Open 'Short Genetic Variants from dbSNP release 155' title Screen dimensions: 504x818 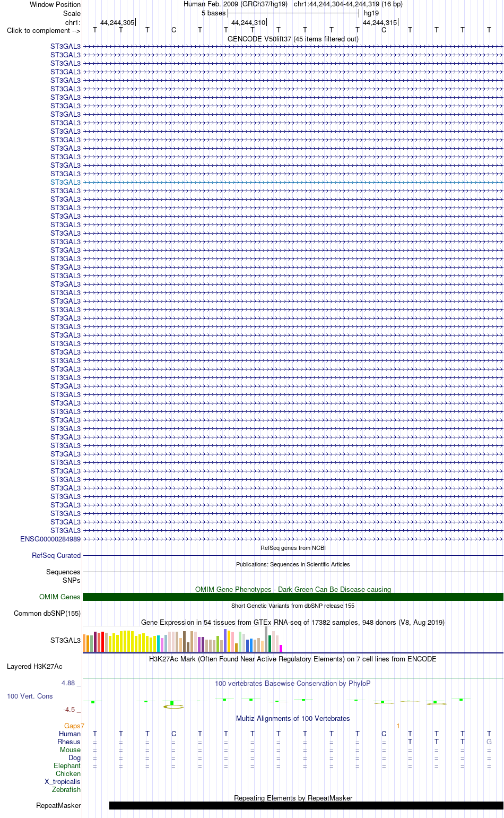point(293,606)
